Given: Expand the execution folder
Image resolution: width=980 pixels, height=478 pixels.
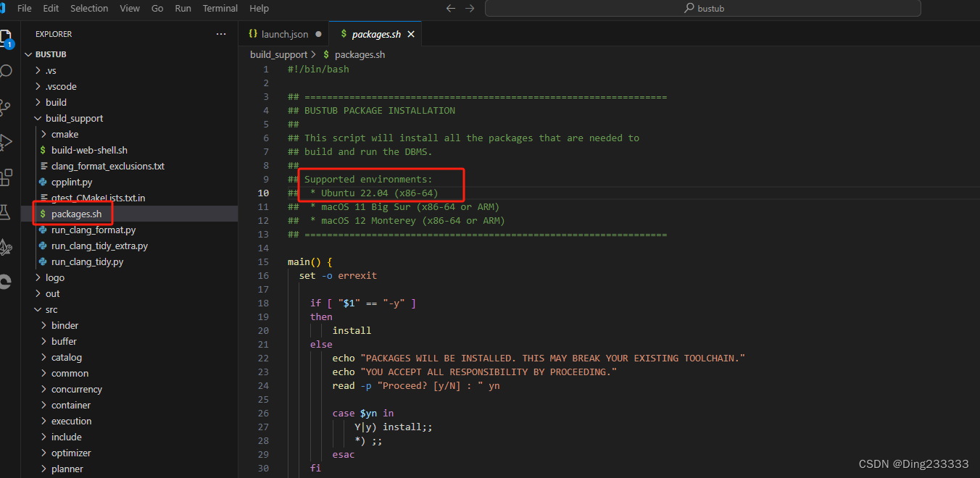Looking at the screenshot, I should (71, 421).
